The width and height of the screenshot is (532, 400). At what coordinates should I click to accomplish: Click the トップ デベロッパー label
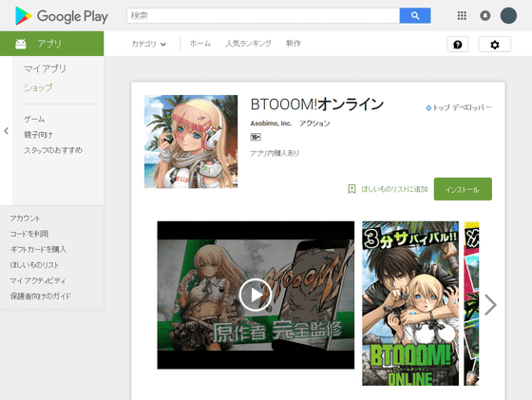click(462, 108)
